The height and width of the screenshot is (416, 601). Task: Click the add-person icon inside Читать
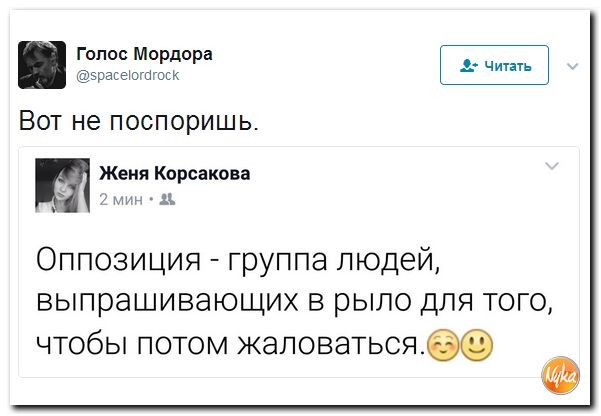[x=468, y=67]
